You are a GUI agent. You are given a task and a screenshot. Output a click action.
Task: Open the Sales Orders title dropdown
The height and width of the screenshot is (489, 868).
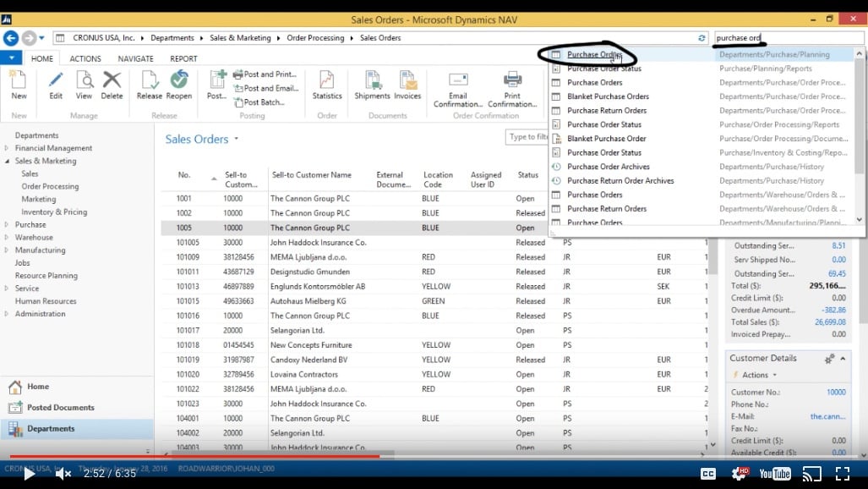237,139
